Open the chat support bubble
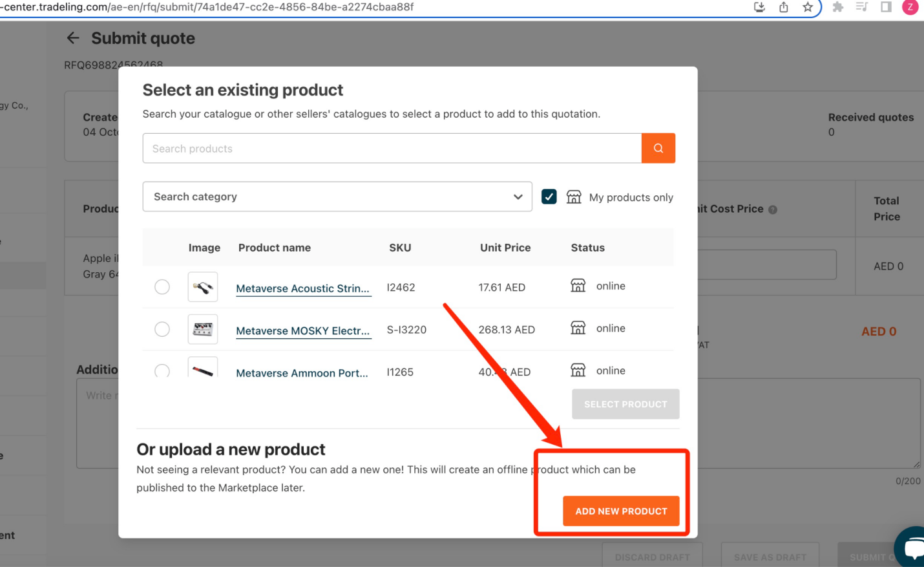The width and height of the screenshot is (924, 567). 912,548
